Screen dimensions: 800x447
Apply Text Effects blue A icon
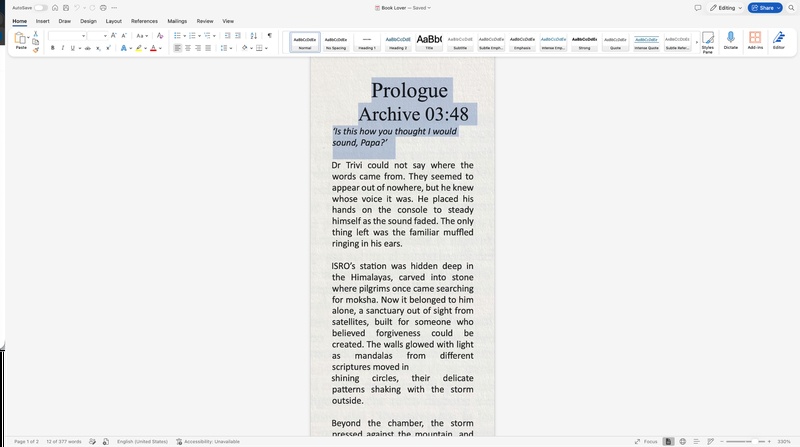coord(123,48)
